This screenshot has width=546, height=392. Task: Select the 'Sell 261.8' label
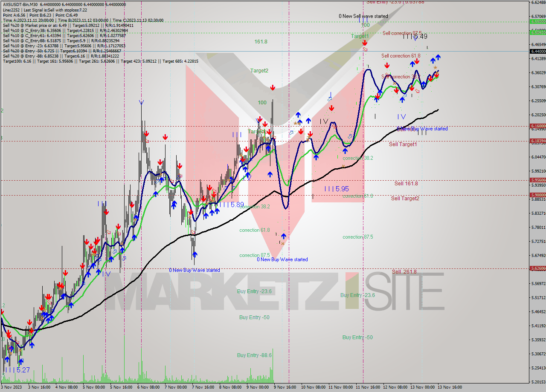pyautogui.click(x=404, y=272)
